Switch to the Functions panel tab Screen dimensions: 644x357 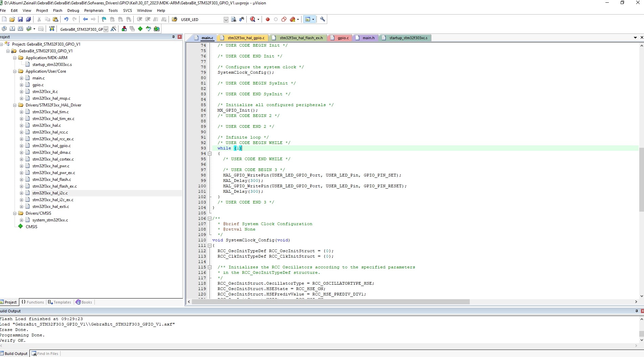[33, 302]
